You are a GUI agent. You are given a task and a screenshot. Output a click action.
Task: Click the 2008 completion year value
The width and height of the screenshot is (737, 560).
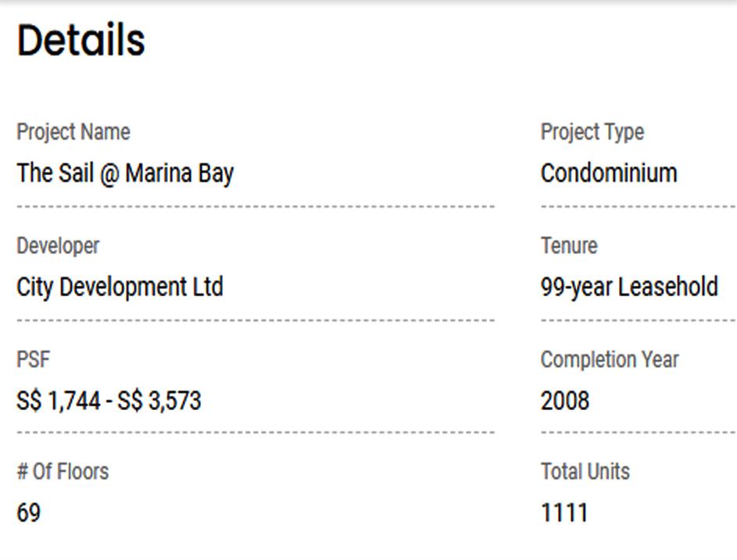tap(564, 401)
